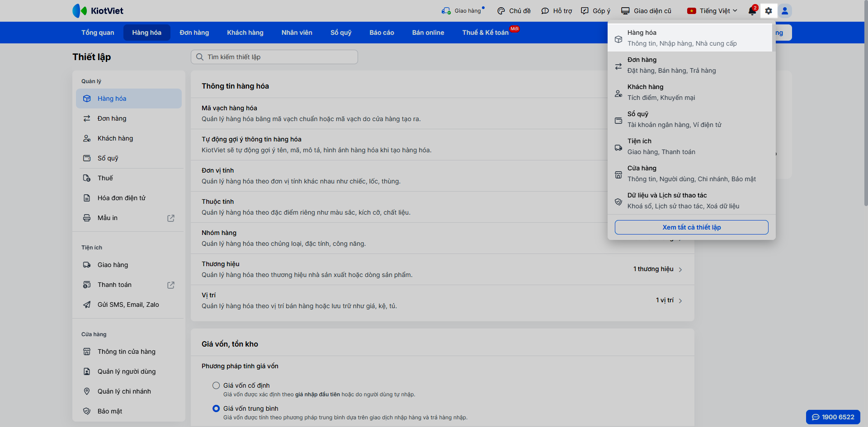The width and height of the screenshot is (868, 427).
Task: Open Chủ đề theme palette
Action: tap(514, 11)
